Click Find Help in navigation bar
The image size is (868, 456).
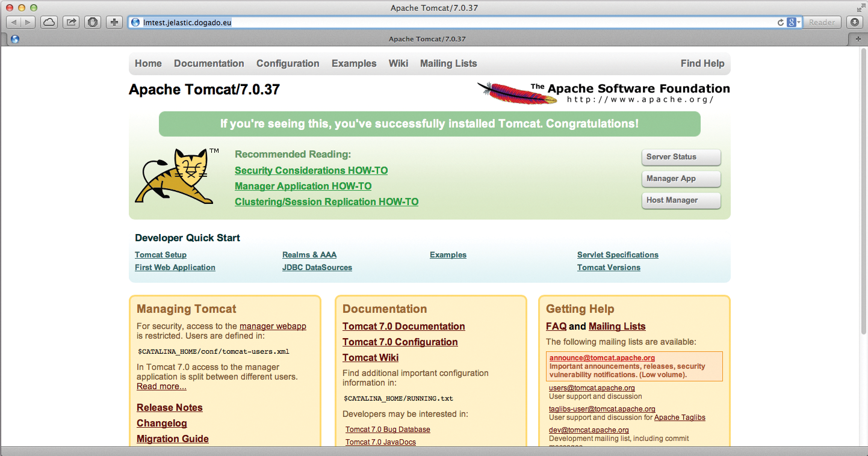point(702,63)
